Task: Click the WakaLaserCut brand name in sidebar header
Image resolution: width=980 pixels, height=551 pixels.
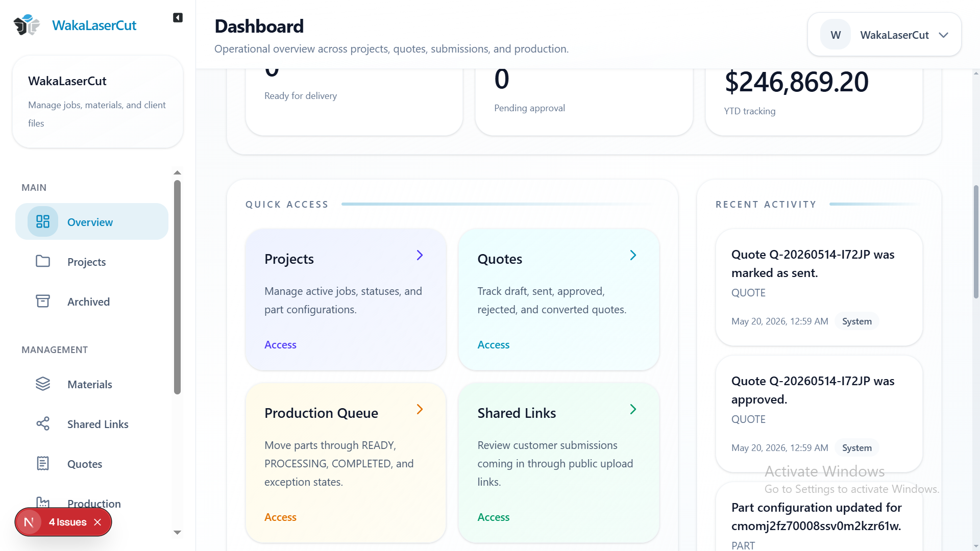Action: click(94, 25)
